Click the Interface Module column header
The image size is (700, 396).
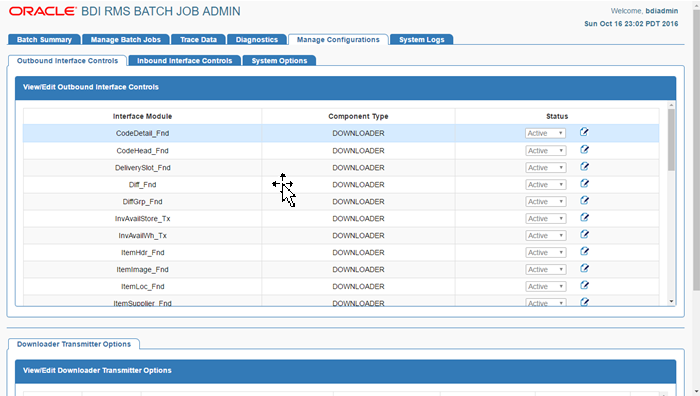click(142, 116)
